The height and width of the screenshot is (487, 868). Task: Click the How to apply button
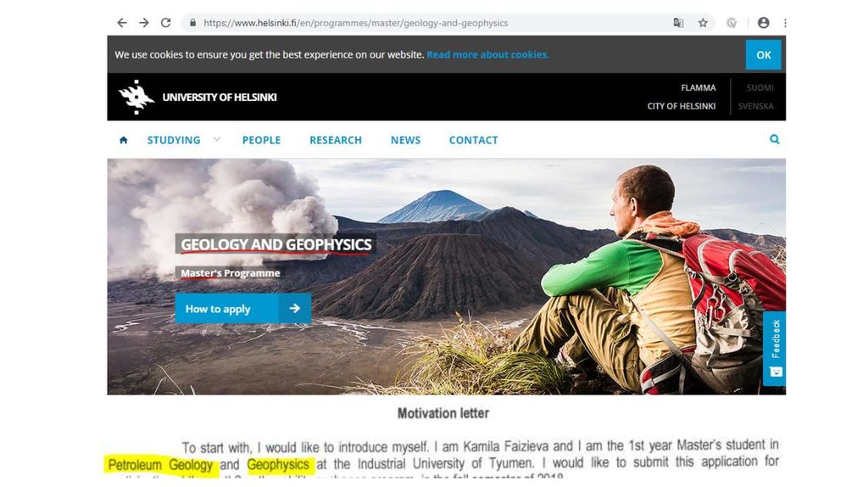tap(243, 309)
